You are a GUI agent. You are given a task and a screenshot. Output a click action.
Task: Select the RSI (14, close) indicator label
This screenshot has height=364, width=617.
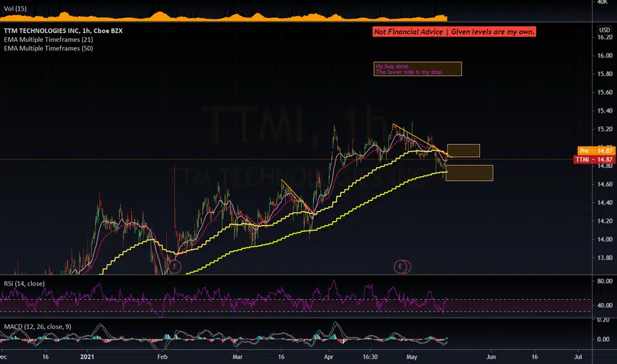(x=24, y=283)
